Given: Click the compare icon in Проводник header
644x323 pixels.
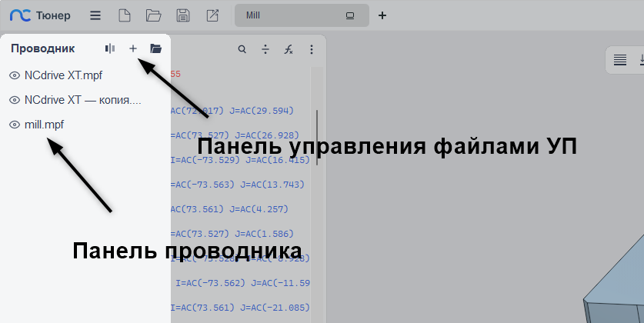Looking at the screenshot, I should point(110,48).
